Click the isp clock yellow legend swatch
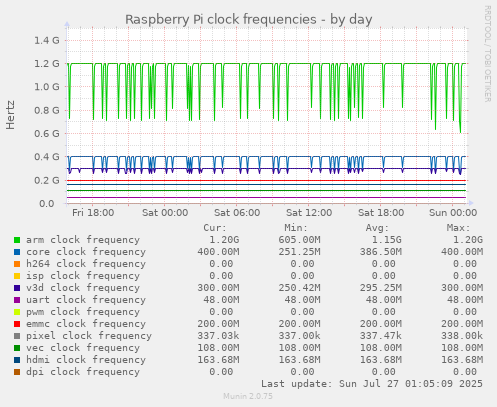The width and height of the screenshot is (497, 407). pos(17,276)
